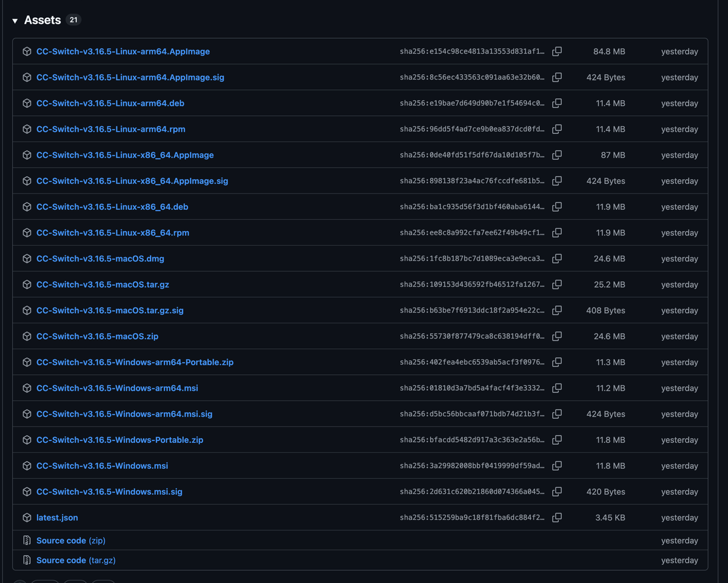Copy SHA256 of macOS.dmg
The width and height of the screenshot is (728, 583).
[x=557, y=258]
